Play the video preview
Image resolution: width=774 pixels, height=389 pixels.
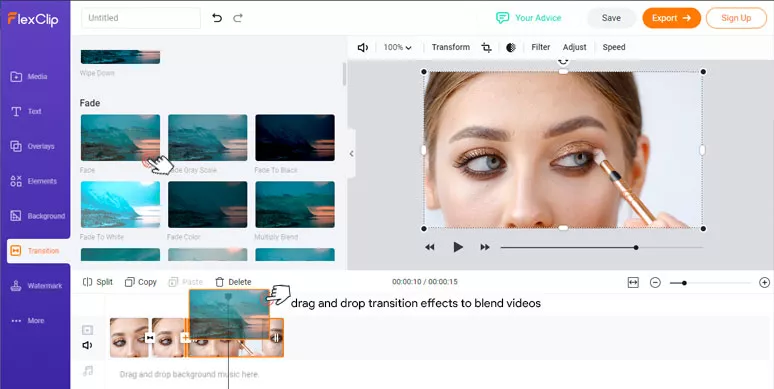pos(458,247)
